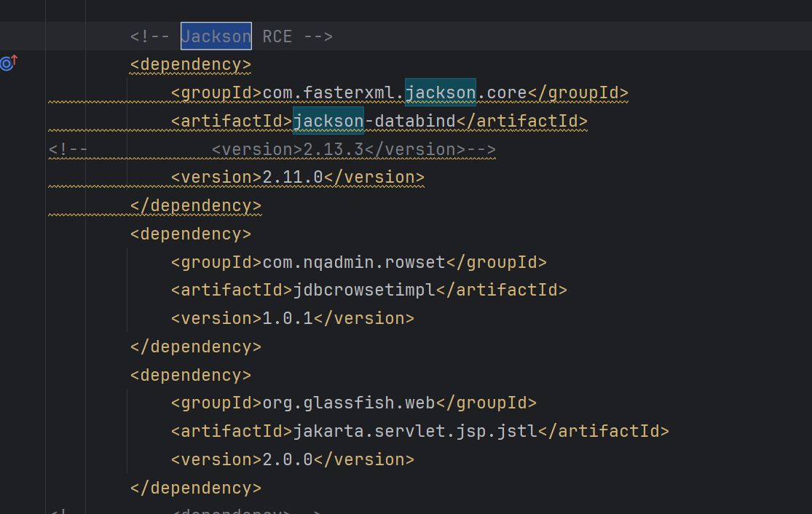Screen dimensions: 812x514
Task: Click the com.nqadmin.rowset groupId value
Action: point(353,262)
